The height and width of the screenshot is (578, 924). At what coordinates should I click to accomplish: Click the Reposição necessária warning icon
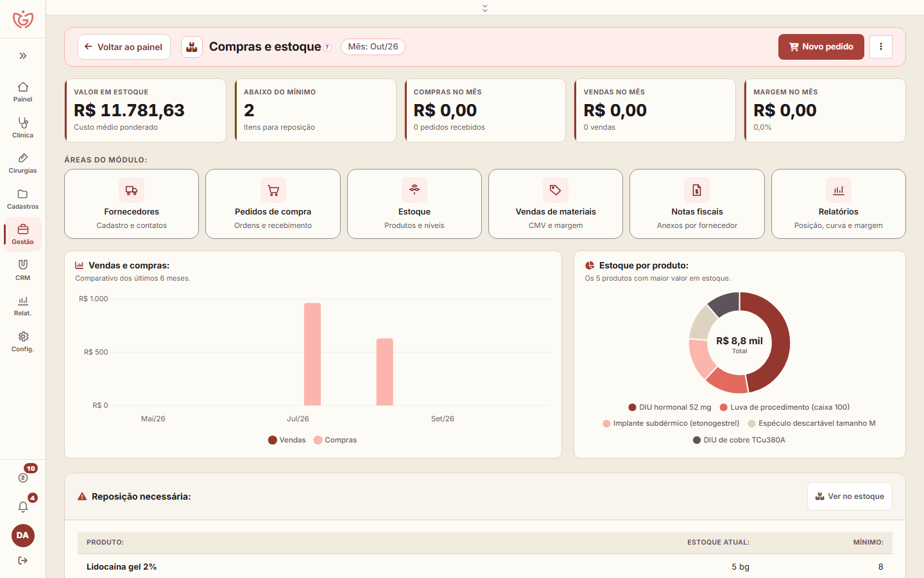82,496
